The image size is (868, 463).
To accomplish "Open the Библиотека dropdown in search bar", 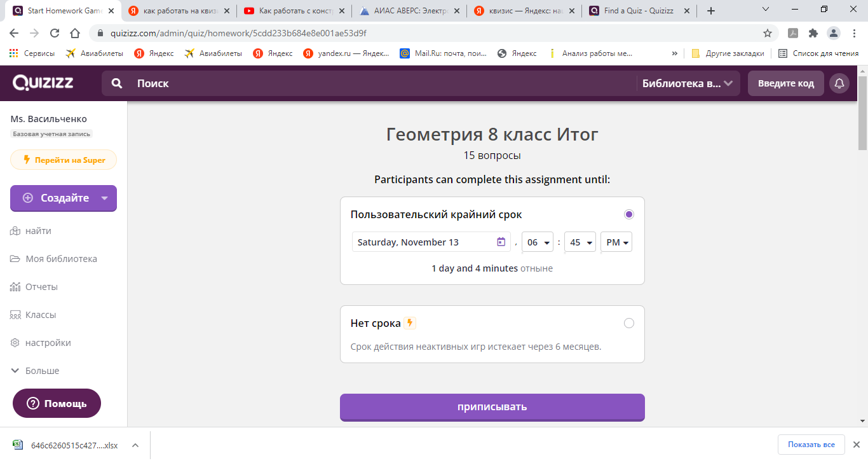I will pos(688,83).
